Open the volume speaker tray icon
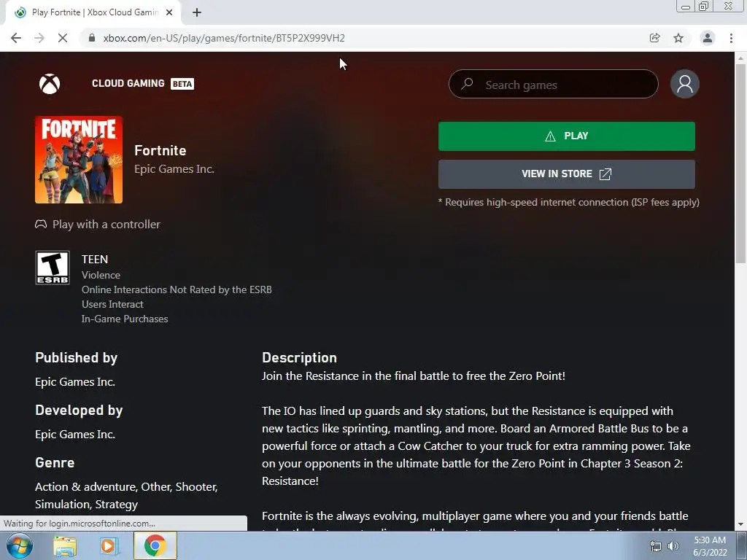 click(x=673, y=546)
